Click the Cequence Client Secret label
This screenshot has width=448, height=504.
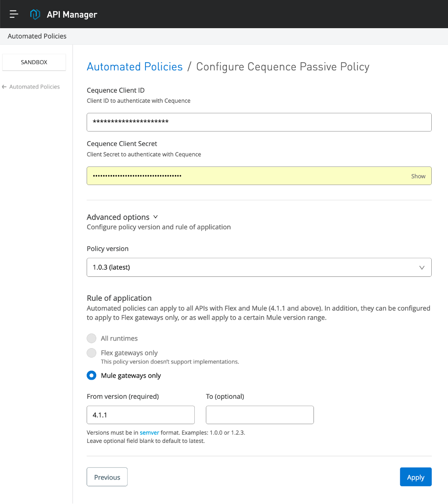point(122,143)
